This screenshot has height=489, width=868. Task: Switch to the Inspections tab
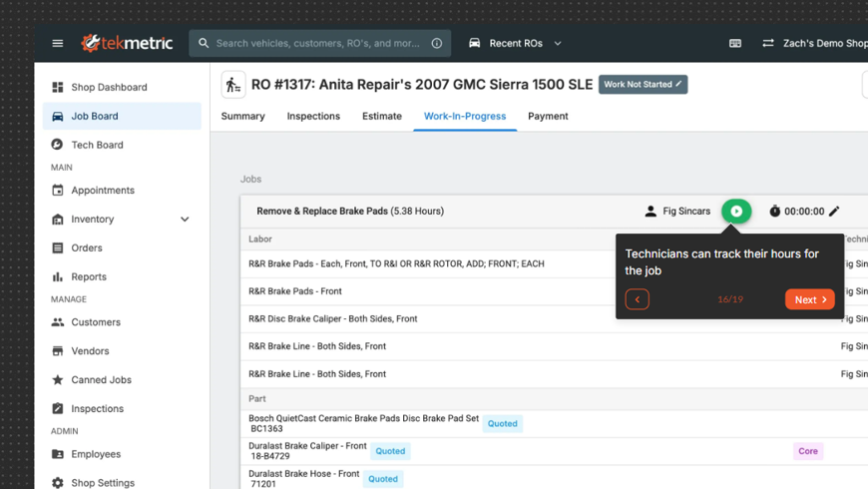pyautogui.click(x=313, y=116)
